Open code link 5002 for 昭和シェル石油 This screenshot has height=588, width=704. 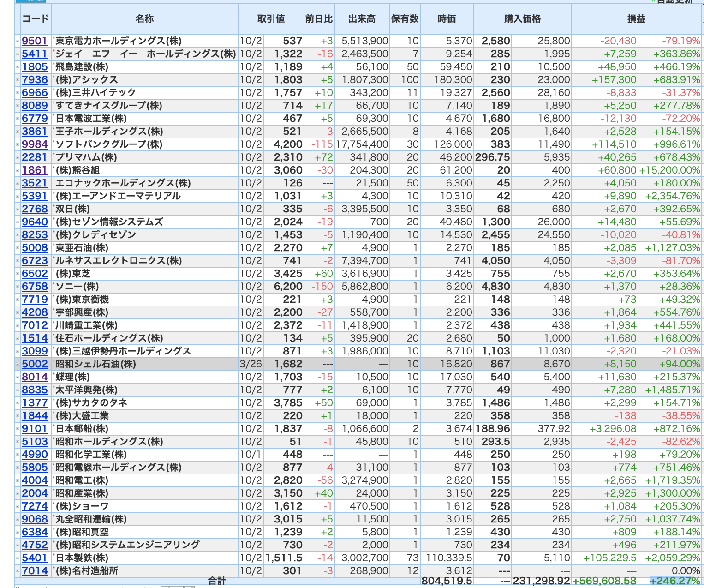(35, 364)
